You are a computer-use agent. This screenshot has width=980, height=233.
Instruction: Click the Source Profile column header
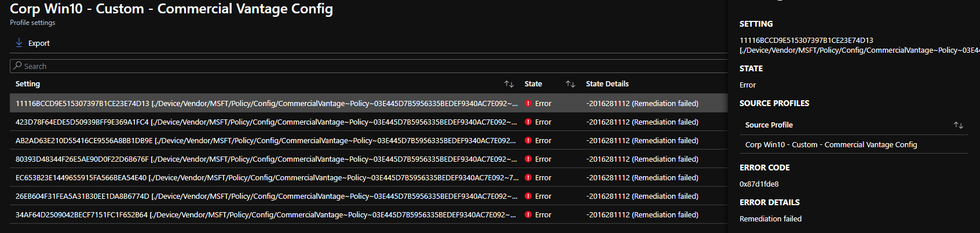point(769,125)
